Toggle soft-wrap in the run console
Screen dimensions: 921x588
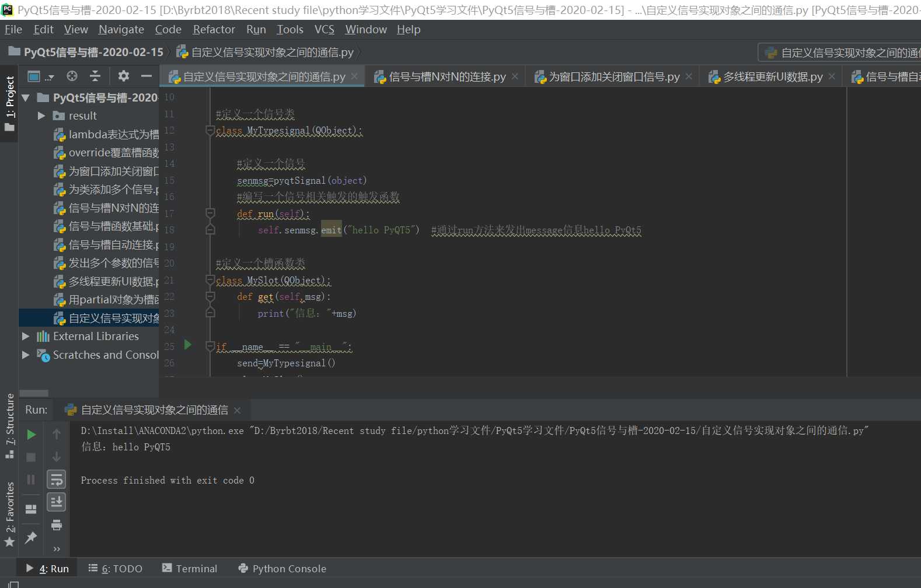point(57,480)
